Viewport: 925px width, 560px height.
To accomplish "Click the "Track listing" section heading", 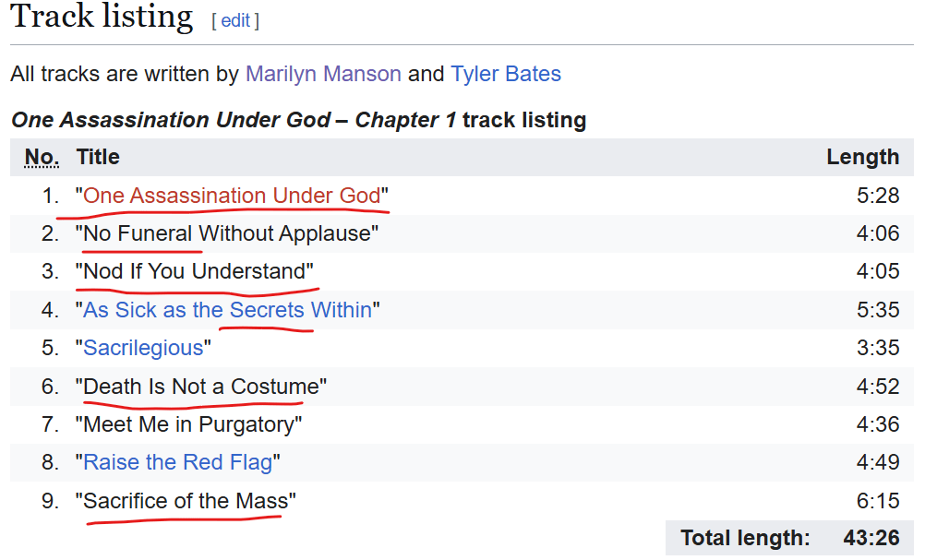I will 102,18.
